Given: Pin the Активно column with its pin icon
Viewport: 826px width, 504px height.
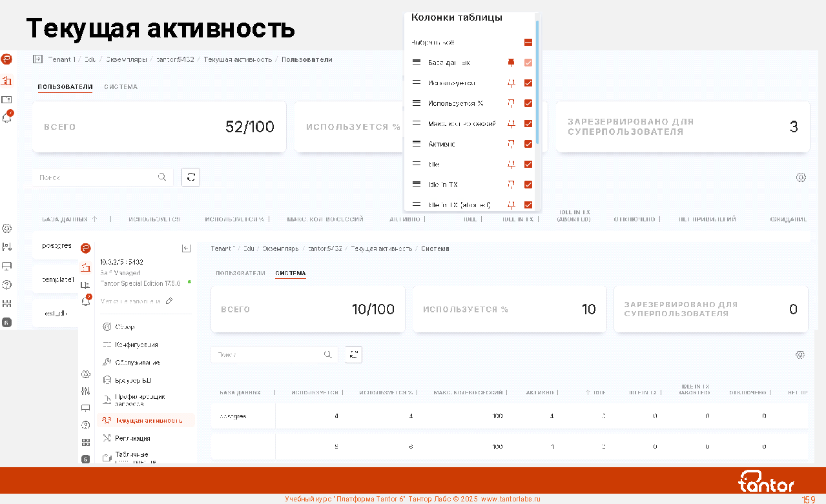Looking at the screenshot, I should (x=511, y=144).
